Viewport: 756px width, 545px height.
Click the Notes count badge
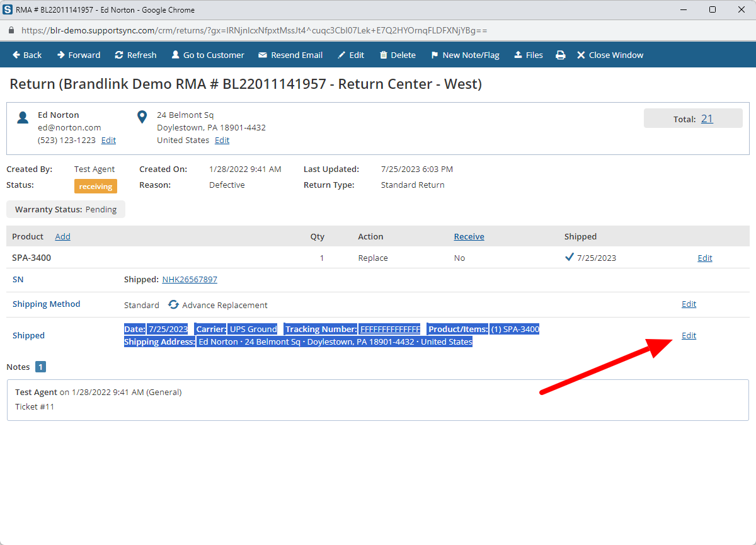(x=40, y=367)
